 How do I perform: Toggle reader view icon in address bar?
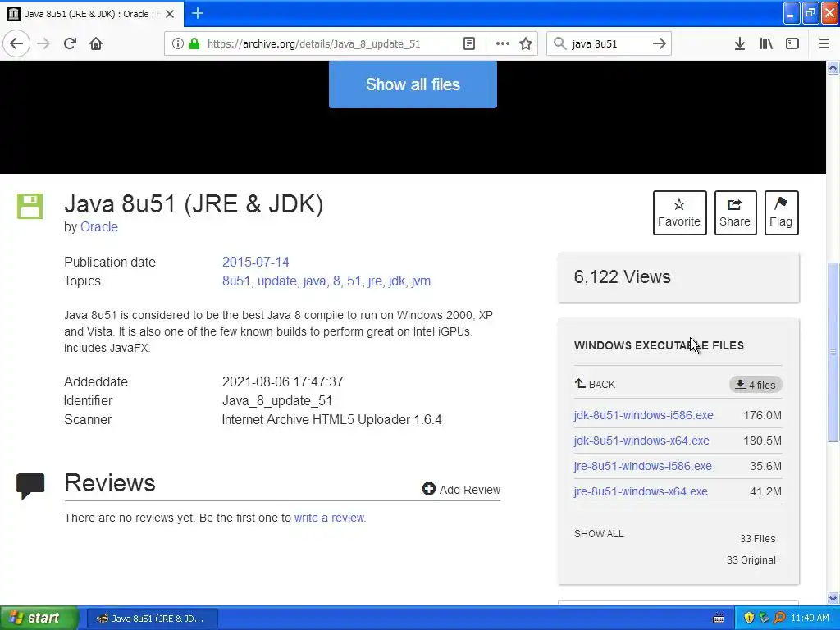point(468,43)
